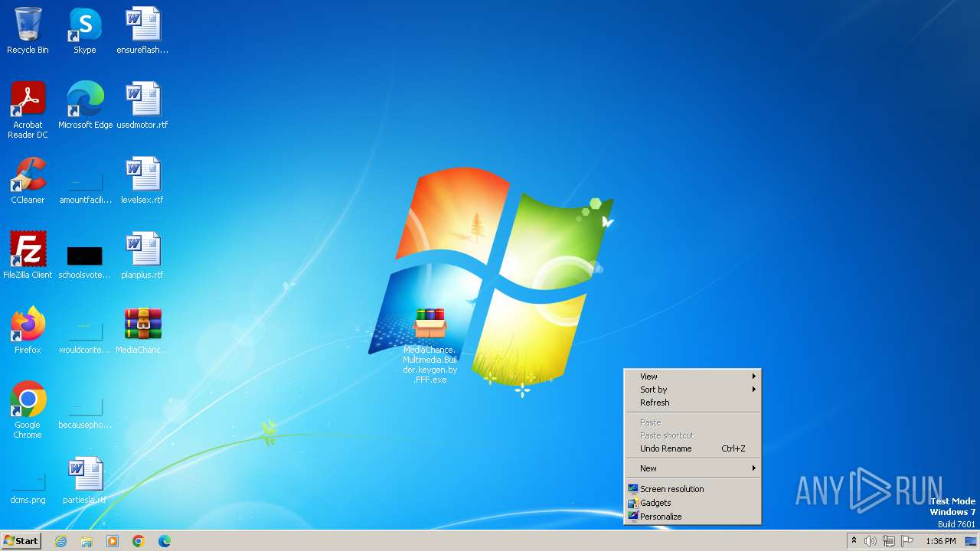The image size is (980, 551).
Task: Select the CCleaner desktop shortcut
Action: (x=28, y=181)
